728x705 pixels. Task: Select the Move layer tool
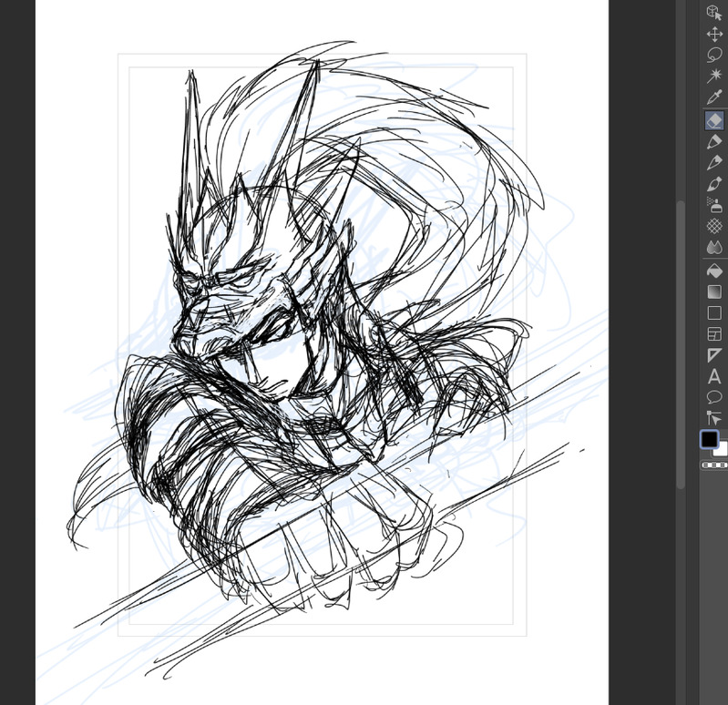[714, 34]
